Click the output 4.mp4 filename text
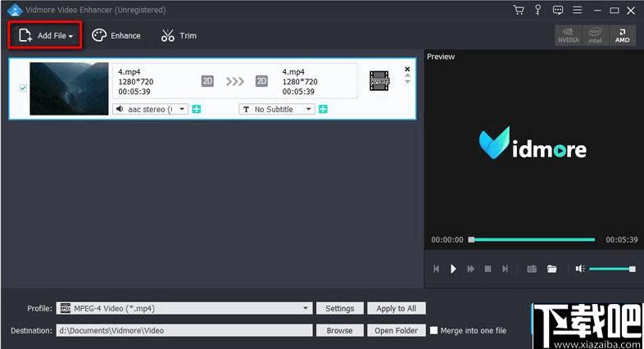Viewport: 644px width, 349px height. click(x=293, y=72)
